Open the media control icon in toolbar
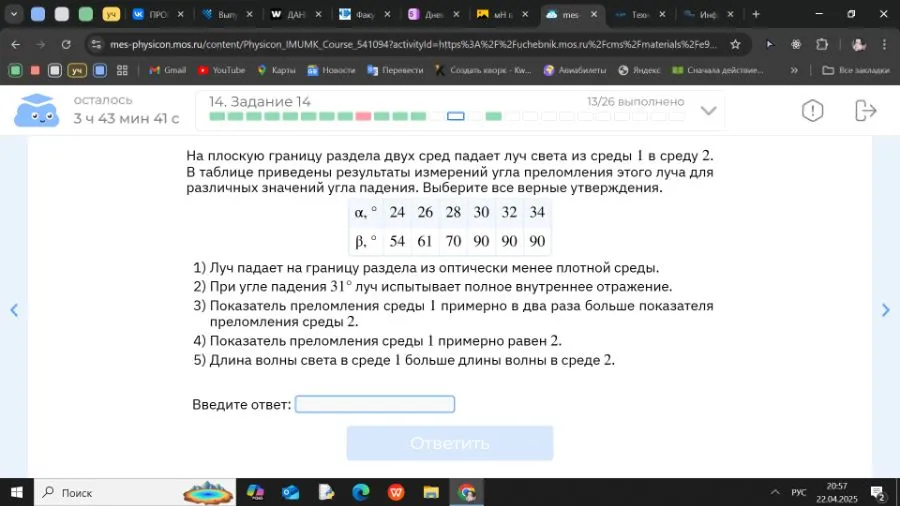Screen dimensions: 900x506 pyautogui.click(x=770, y=44)
